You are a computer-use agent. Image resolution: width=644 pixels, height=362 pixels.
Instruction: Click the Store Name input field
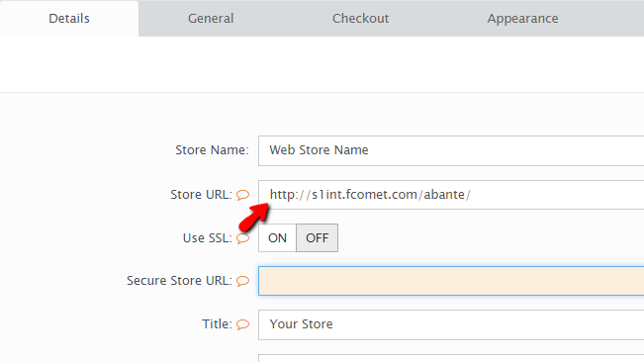pos(451,150)
